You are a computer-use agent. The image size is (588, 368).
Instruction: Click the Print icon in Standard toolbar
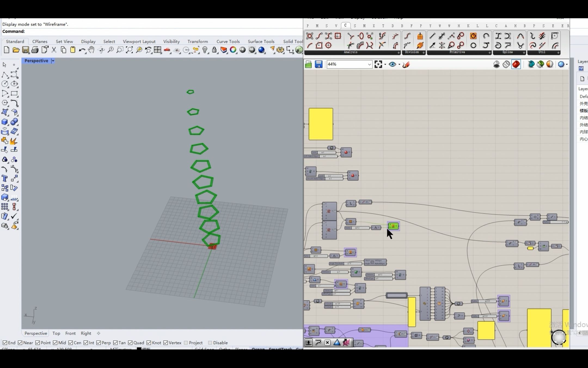pos(35,50)
